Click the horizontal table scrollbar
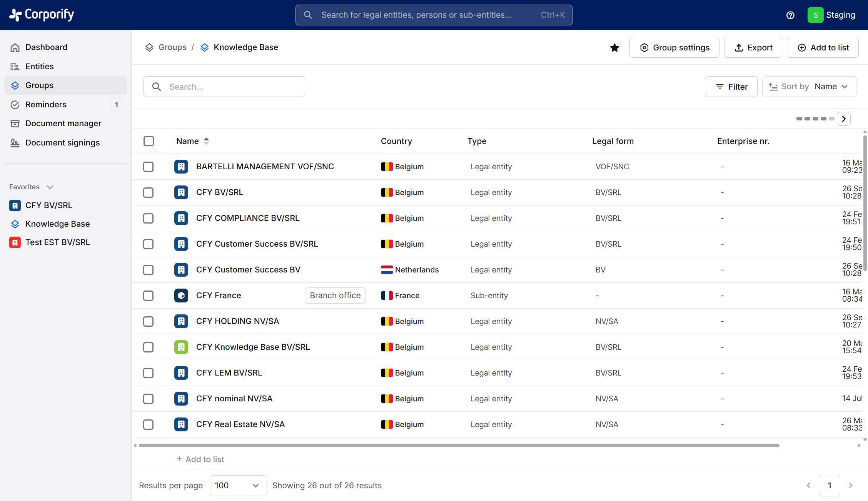868x501 pixels. [x=459, y=445]
